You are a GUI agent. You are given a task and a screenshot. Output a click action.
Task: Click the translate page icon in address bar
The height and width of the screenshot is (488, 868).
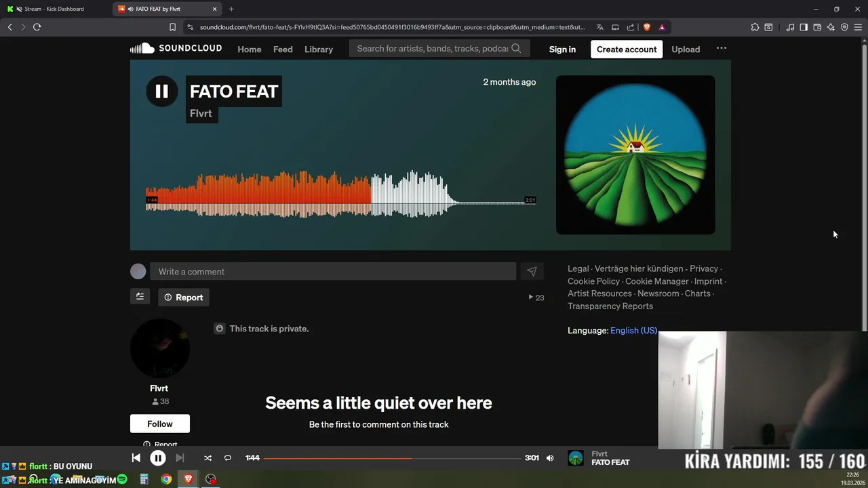[x=599, y=27]
